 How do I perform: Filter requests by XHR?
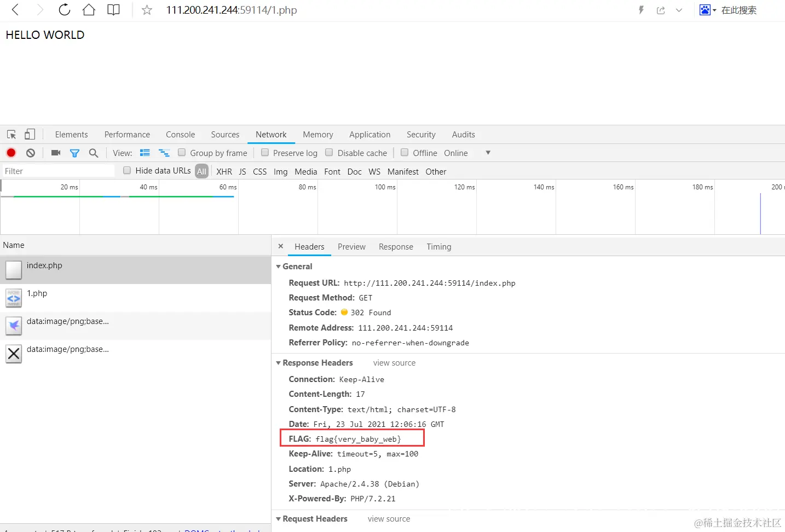(x=224, y=172)
